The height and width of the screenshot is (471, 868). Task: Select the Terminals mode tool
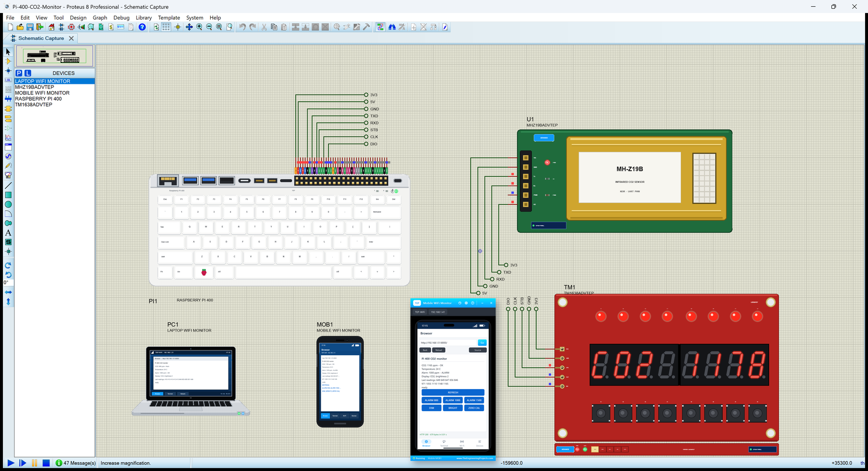[8, 118]
